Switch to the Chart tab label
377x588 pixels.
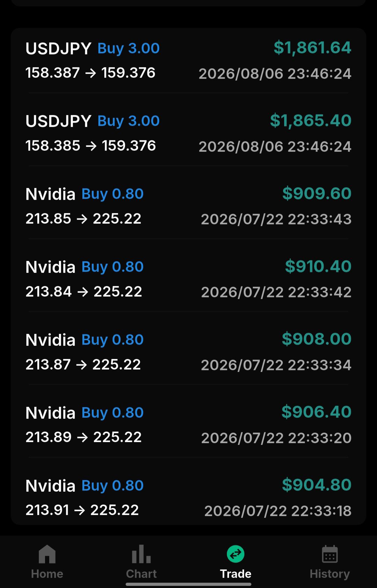point(141,574)
